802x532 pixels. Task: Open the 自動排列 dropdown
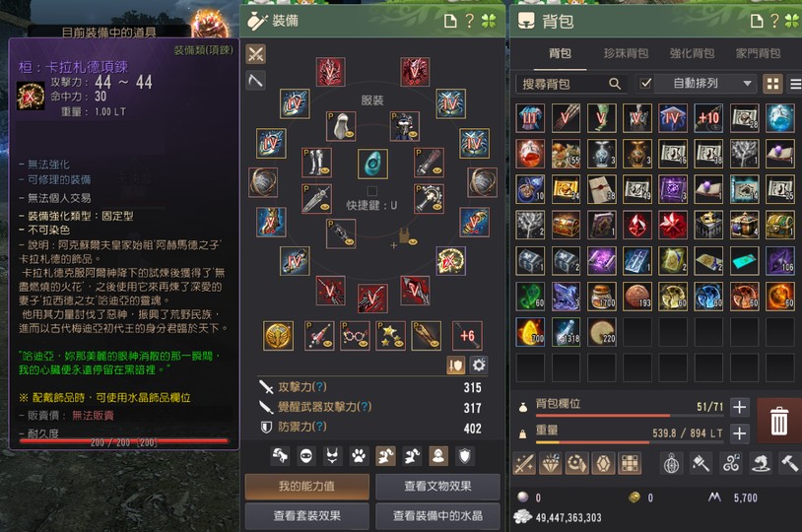(705, 84)
